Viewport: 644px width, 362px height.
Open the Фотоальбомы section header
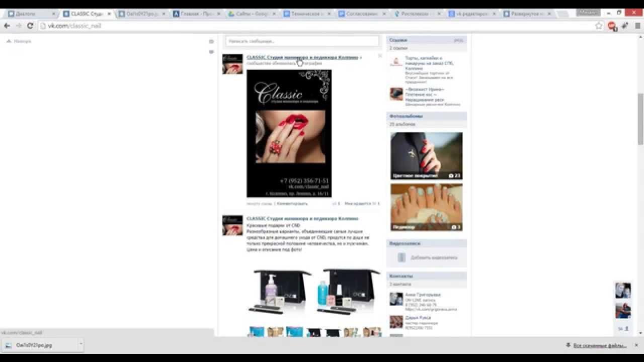427,116
